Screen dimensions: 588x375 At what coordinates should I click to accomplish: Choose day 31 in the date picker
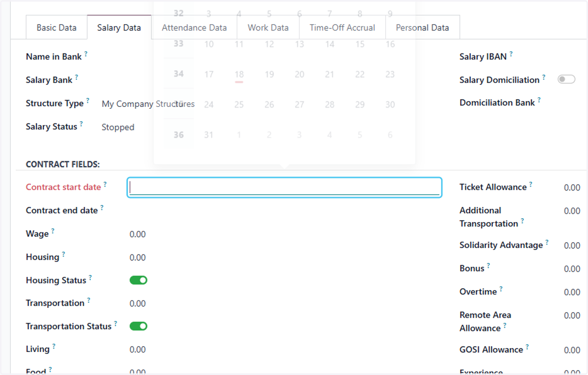tap(209, 135)
